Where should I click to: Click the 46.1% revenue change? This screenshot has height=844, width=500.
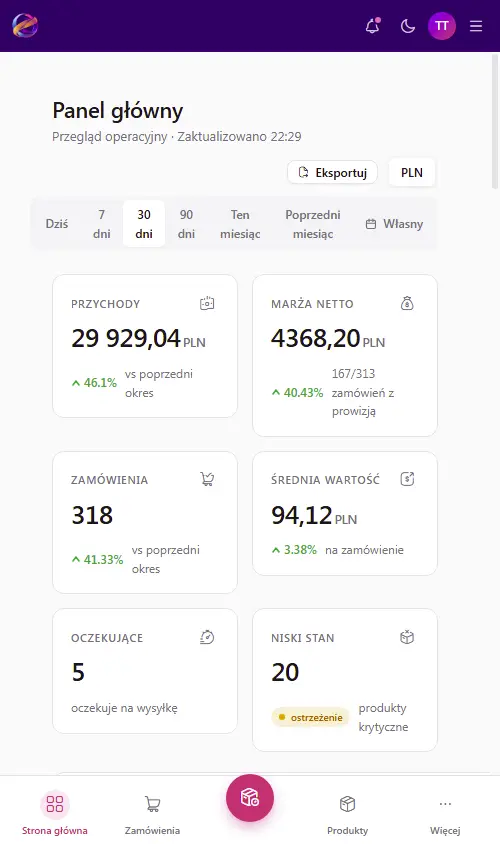94,383
